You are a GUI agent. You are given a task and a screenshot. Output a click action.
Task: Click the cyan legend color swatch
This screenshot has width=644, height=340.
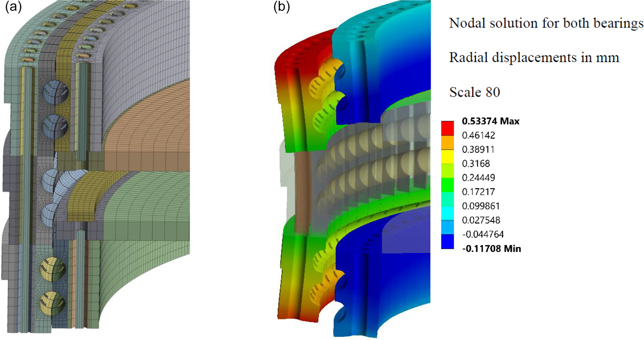(x=447, y=213)
